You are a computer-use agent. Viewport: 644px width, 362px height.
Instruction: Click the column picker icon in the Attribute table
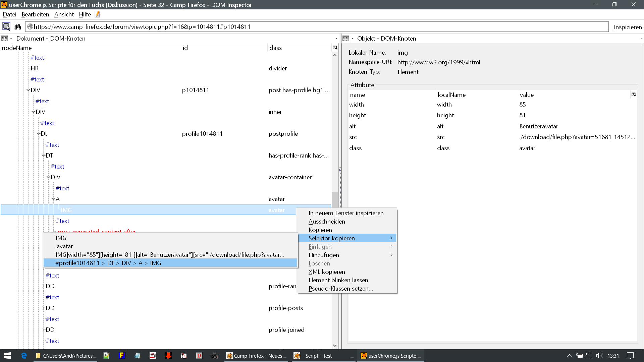click(x=634, y=95)
